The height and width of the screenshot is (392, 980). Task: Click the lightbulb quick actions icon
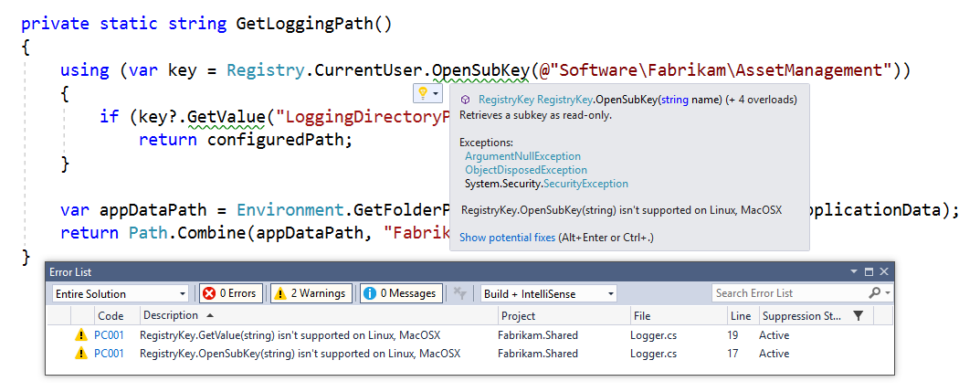tap(423, 94)
